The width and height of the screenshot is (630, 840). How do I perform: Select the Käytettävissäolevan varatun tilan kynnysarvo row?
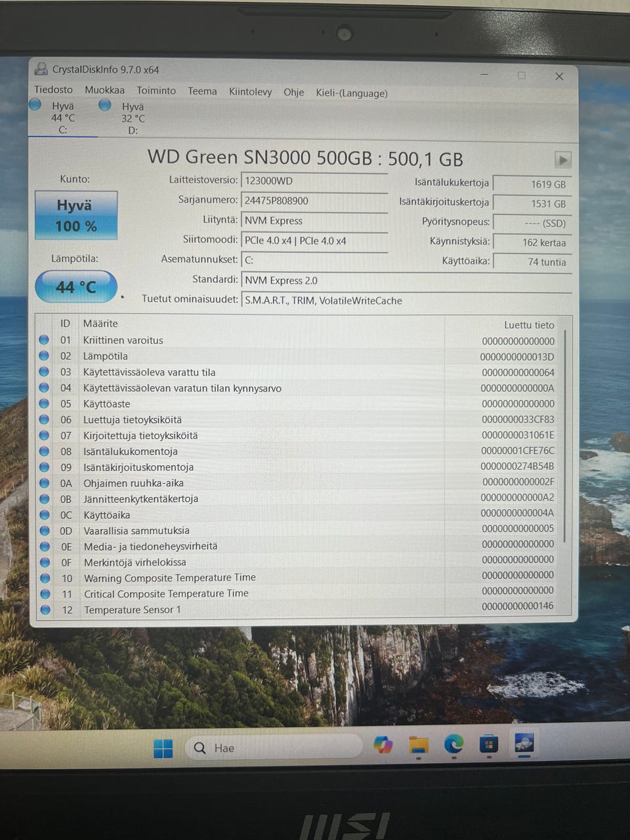(x=299, y=388)
